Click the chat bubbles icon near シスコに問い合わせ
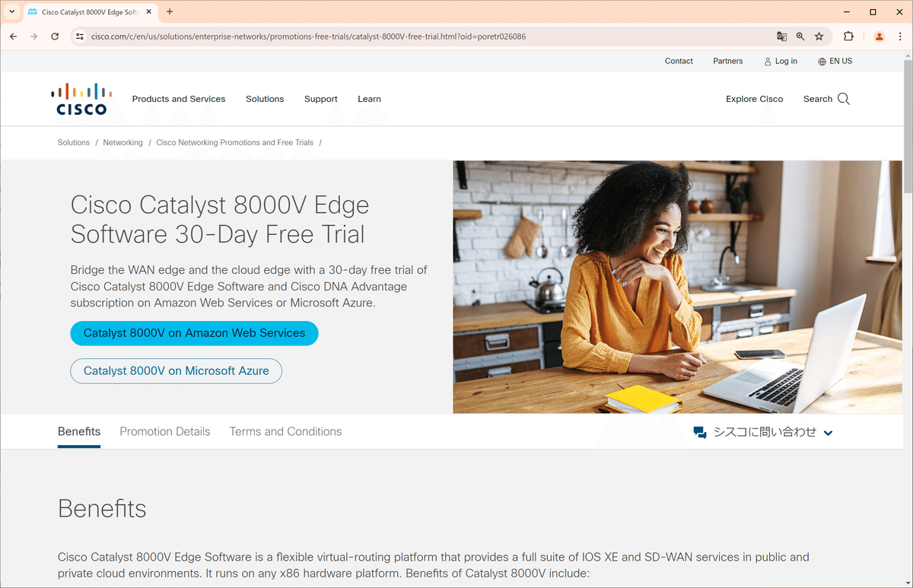The width and height of the screenshot is (913, 588). (698, 431)
